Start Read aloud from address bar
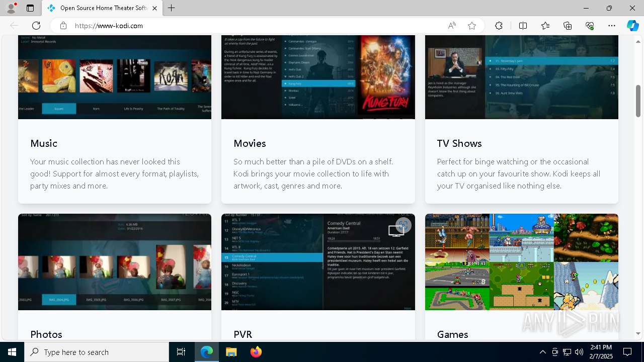The image size is (644, 362). coord(452,26)
